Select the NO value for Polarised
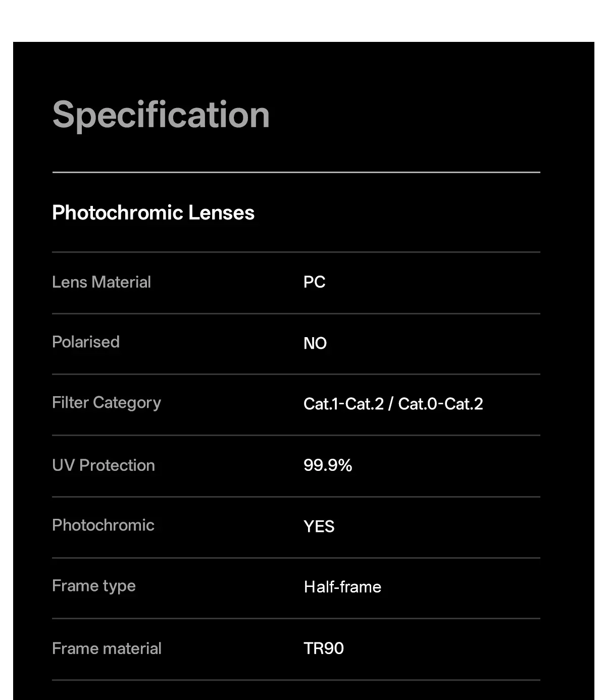Screen dimensions: 606x700 (315, 343)
